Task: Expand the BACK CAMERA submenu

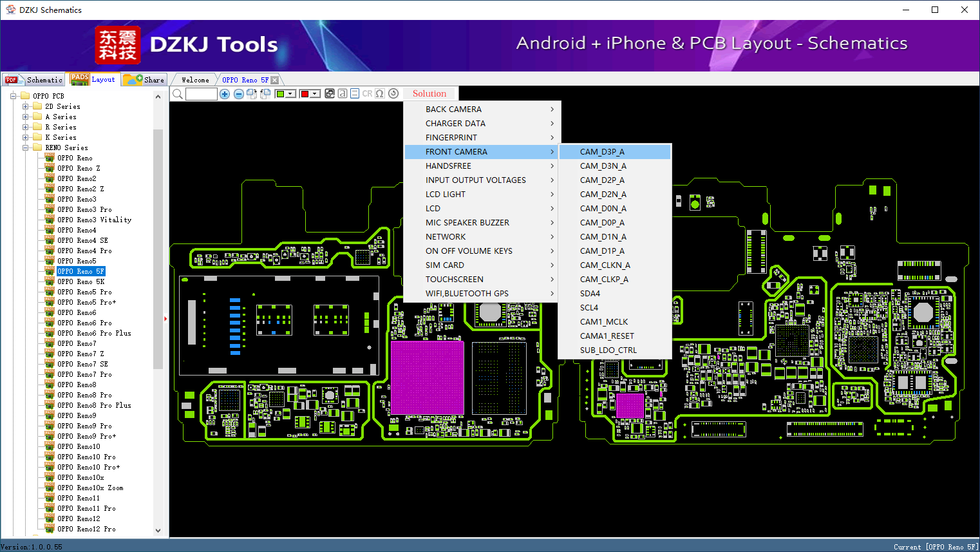Action: coord(483,109)
